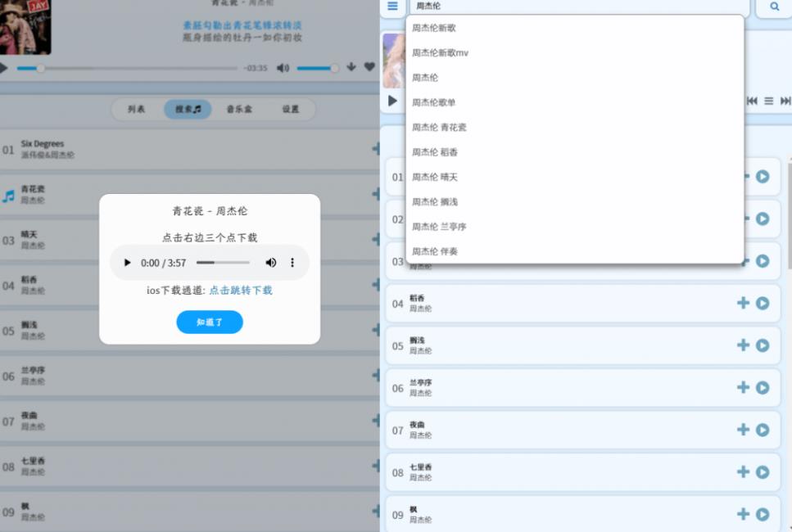Select 08 七里香 row in dimmed list
Viewport: 792px width, 532px height.
[190, 467]
